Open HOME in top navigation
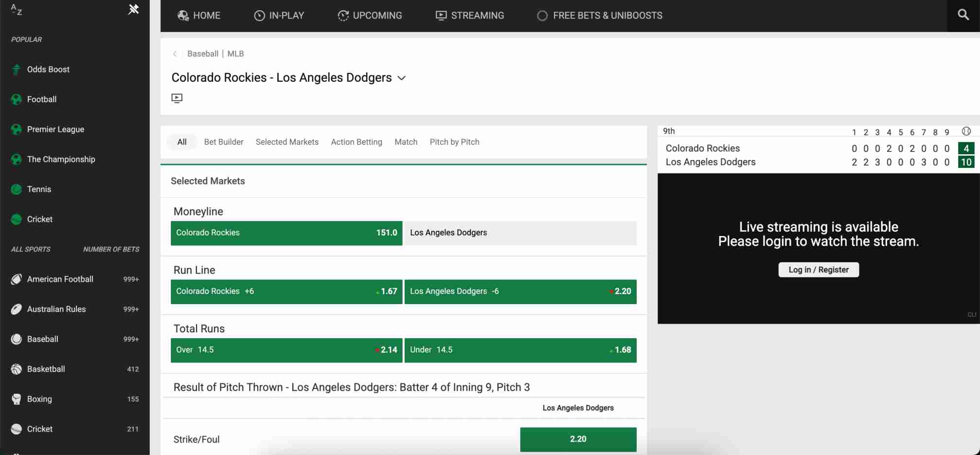 [199, 16]
